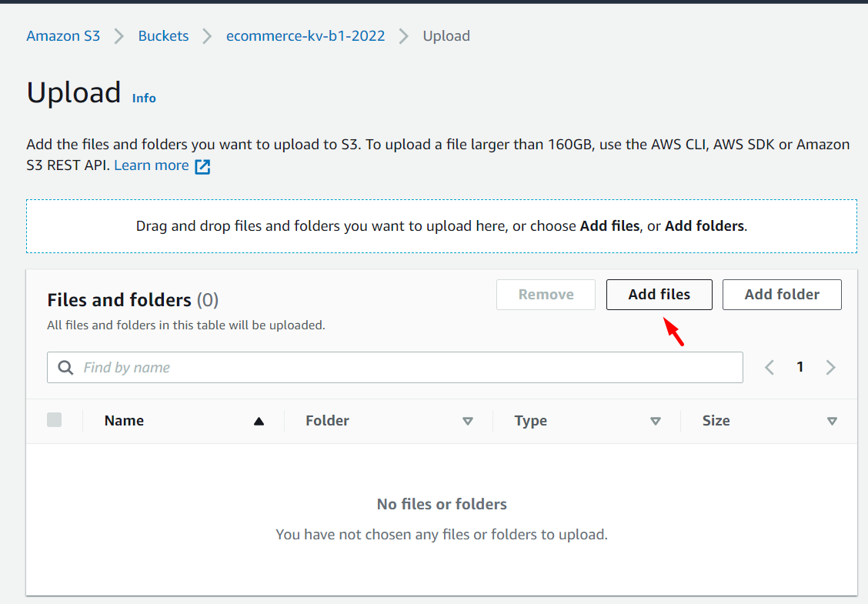The image size is (868, 604).
Task: Click the Add folder button
Action: [782, 295]
